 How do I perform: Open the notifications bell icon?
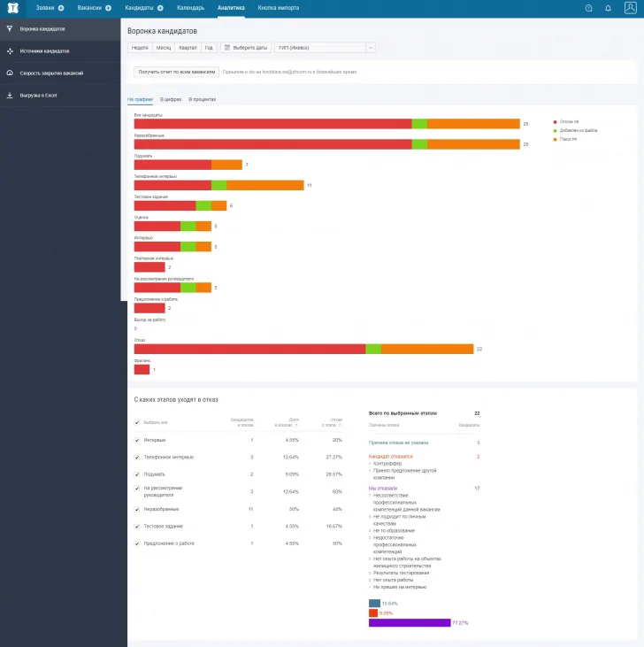[x=608, y=8]
